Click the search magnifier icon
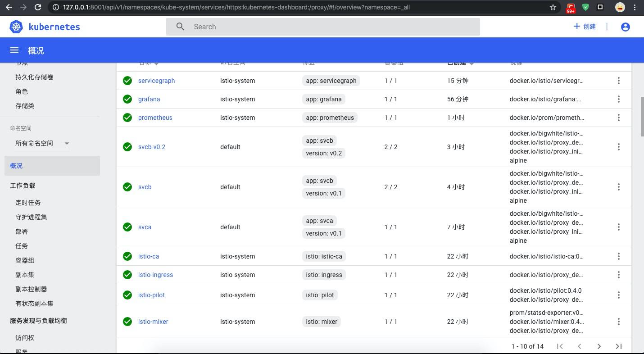 pos(180,27)
